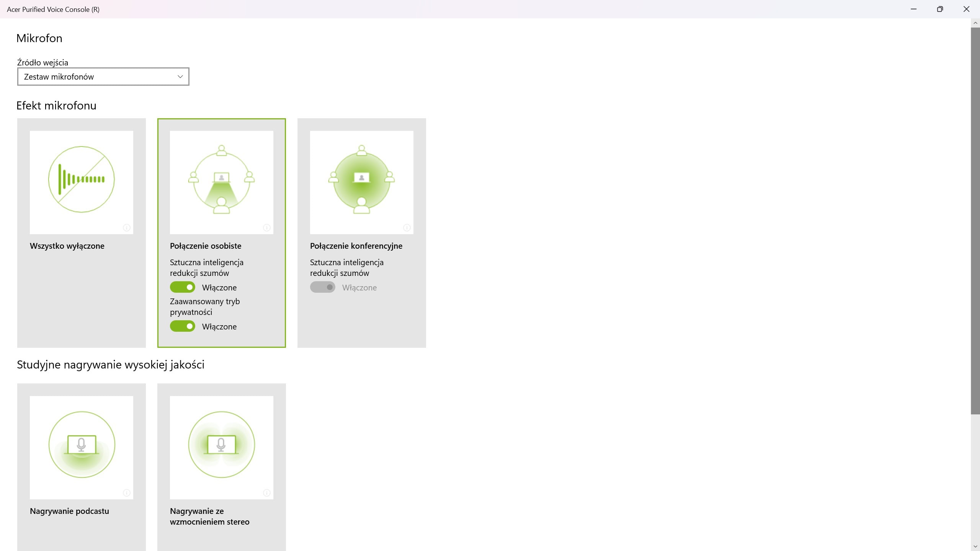Select the Połączenie osobiste effect image
The width and height of the screenshot is (980, 551).
point(222,183)
